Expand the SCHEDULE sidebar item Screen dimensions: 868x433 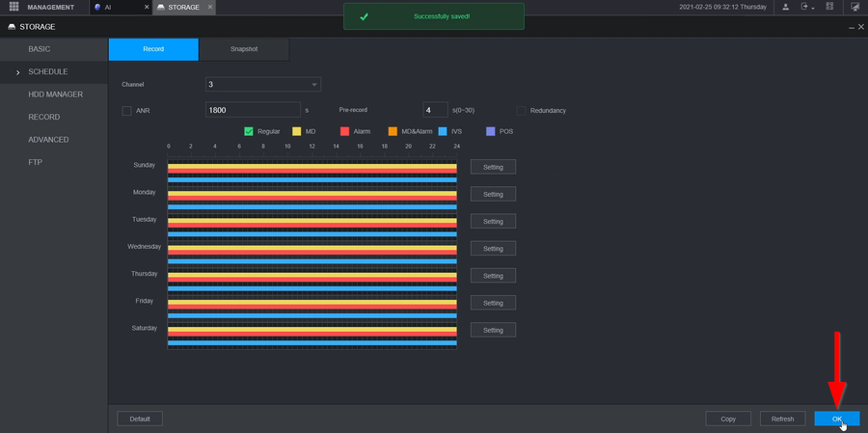pyautogui.click(x=47, y=71)
